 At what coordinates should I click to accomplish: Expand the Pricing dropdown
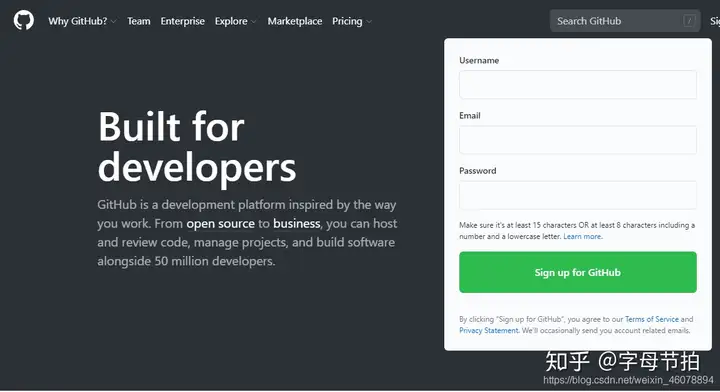point(352,21)
